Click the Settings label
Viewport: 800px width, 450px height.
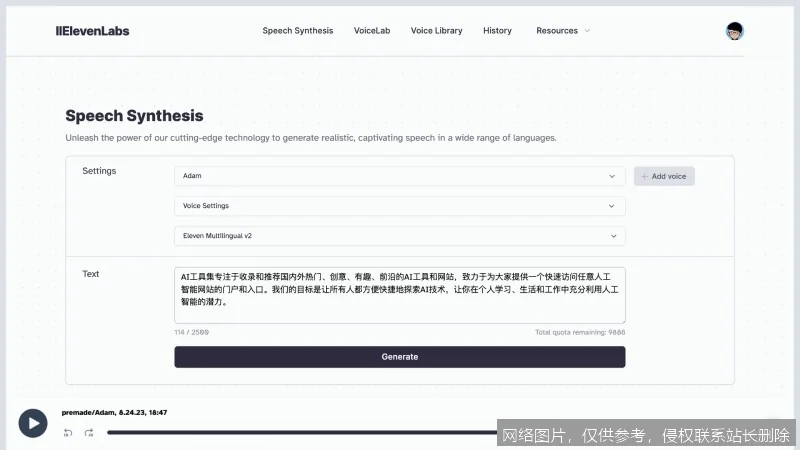(99, 171)
